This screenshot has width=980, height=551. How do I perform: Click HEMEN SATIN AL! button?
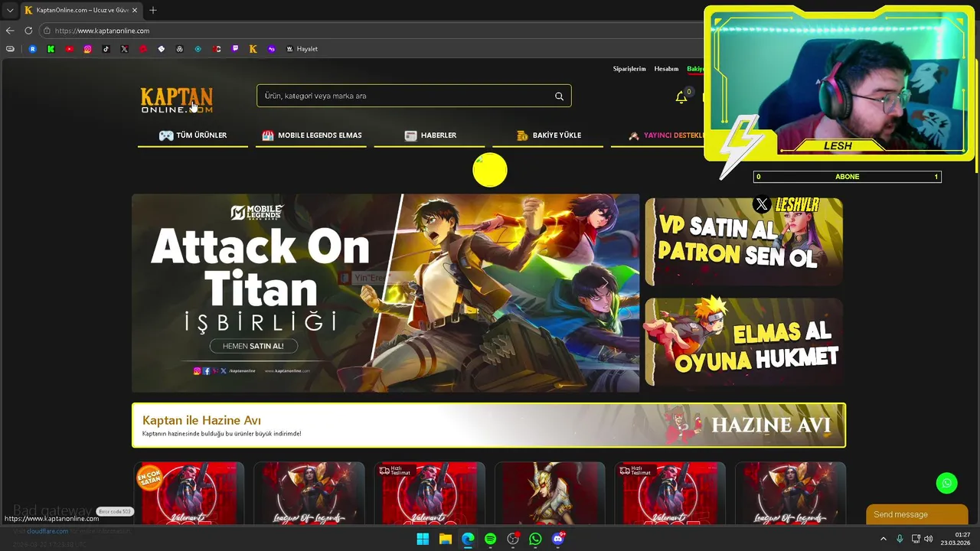253,346
